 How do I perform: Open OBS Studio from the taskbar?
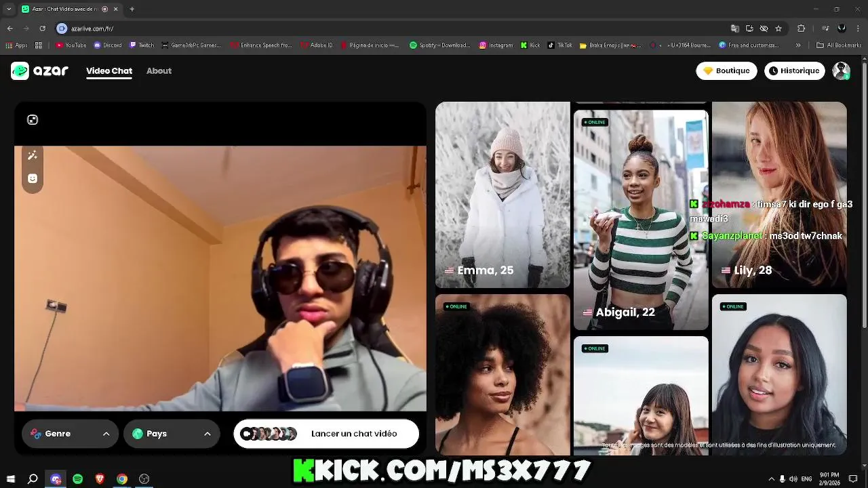click(x=144, y=479)
